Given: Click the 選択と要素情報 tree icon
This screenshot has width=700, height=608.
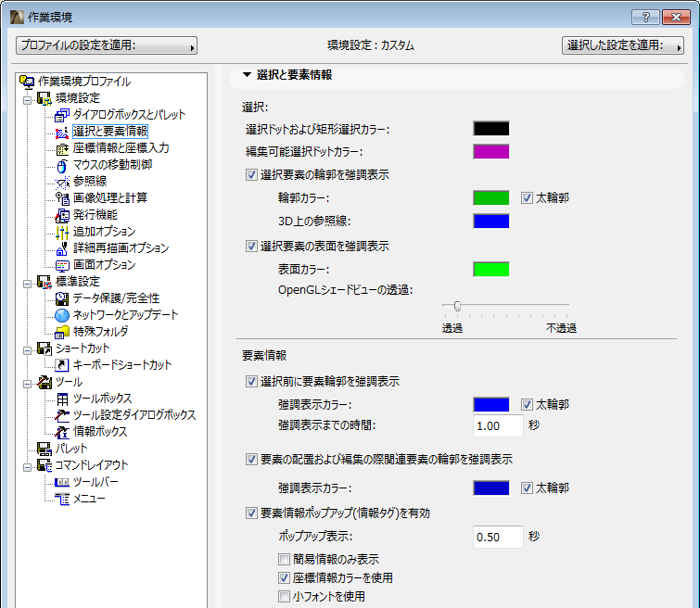Looking at the screenshot, I should click(x=61, y=133).
